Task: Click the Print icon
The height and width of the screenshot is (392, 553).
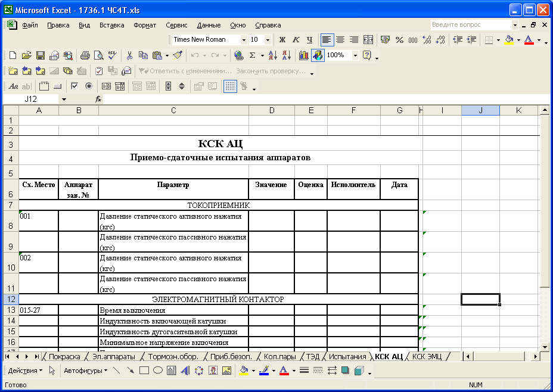Action: (x=85, y=55)
